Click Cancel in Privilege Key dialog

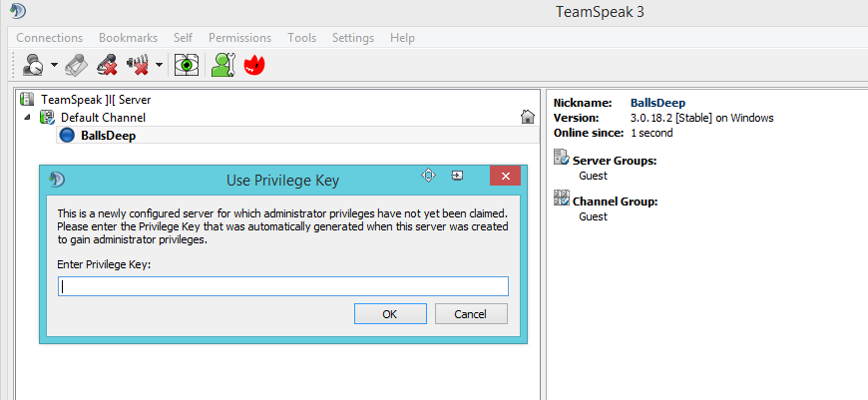[471, 313]
